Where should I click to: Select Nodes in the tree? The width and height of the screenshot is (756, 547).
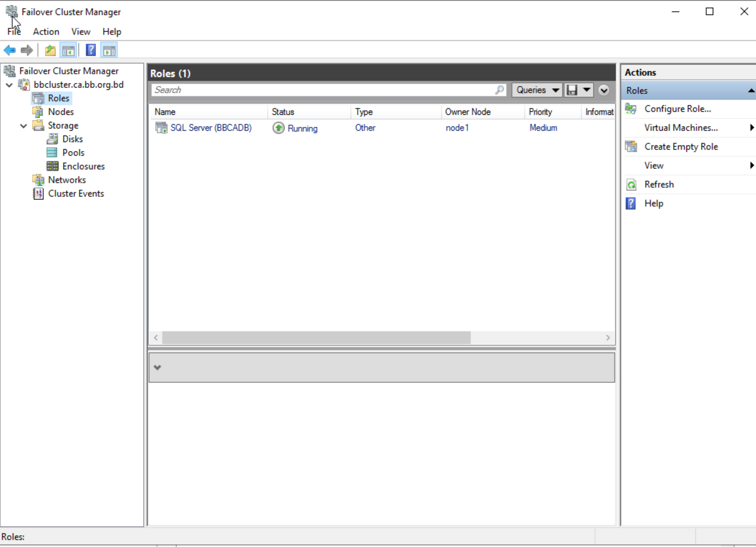coord(61,112)
